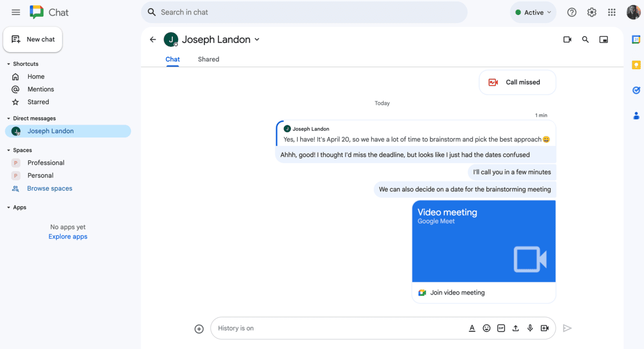Collapse the Shortcuts section
The height and width of the screenshot is (349, 644).
coord(9,63)
